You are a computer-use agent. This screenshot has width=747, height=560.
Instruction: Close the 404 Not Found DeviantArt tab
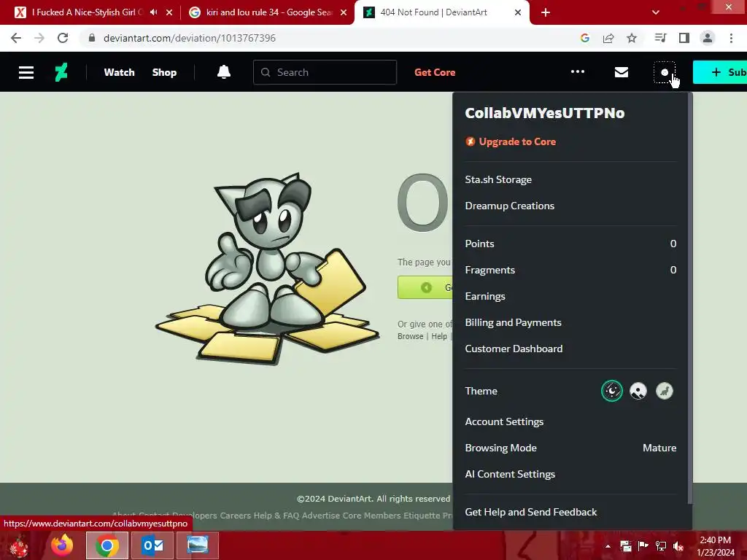[518, 12]
